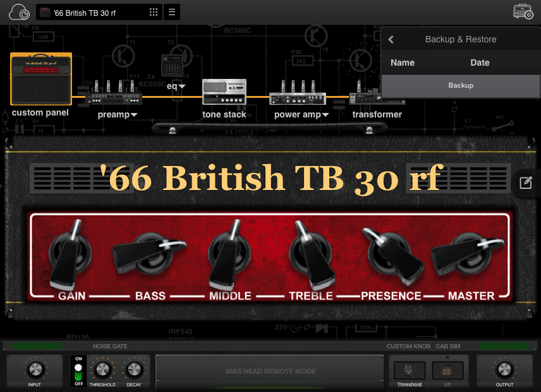541x392 pixels.
Task: Open the hamburger menu beside preset name
Action: pos(172,12)
